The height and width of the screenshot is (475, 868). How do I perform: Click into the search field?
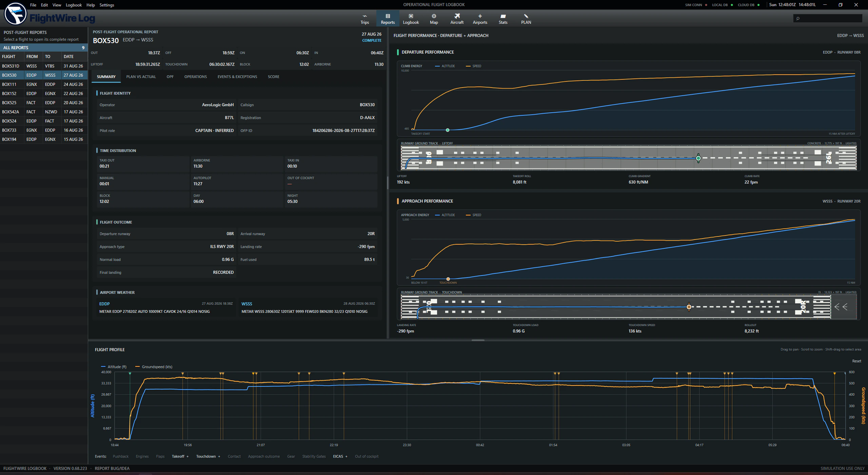point(828,18)
